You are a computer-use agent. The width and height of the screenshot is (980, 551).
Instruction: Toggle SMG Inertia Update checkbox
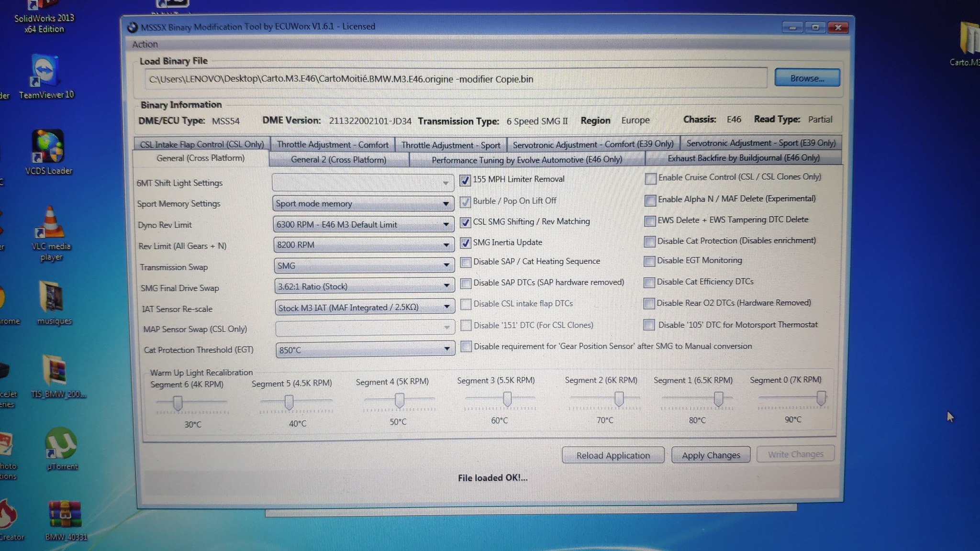465,243
